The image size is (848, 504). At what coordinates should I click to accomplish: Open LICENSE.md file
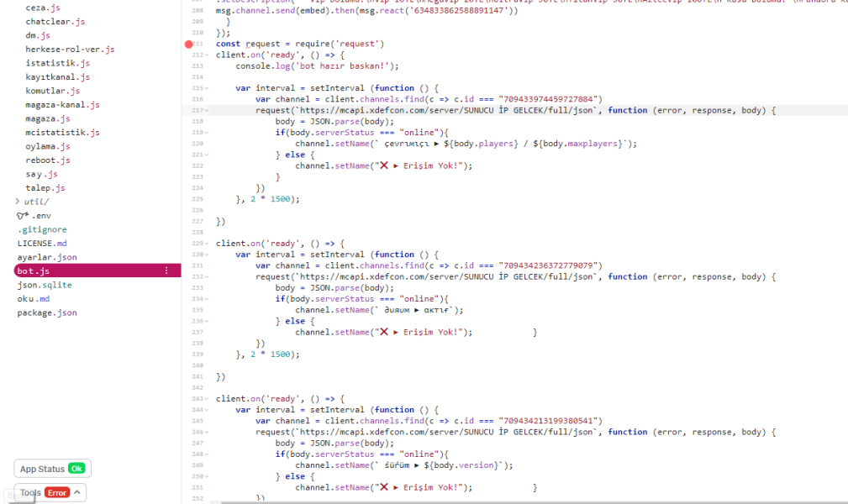[42, 244]
